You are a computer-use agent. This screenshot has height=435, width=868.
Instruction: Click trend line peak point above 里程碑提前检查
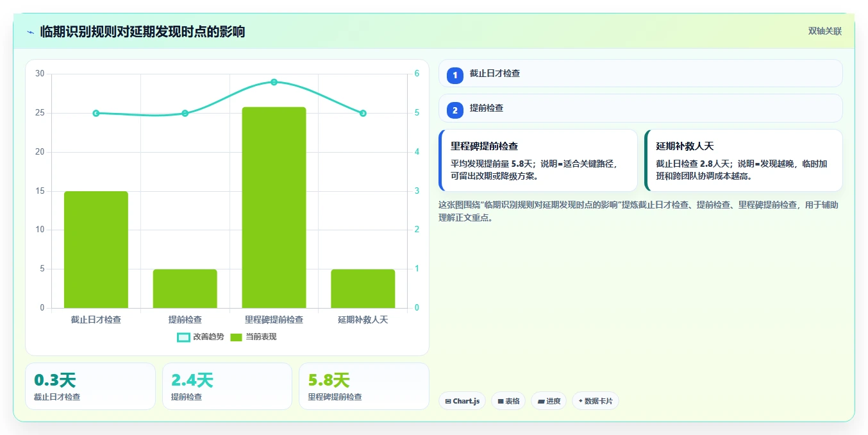[x=274, y=82]
